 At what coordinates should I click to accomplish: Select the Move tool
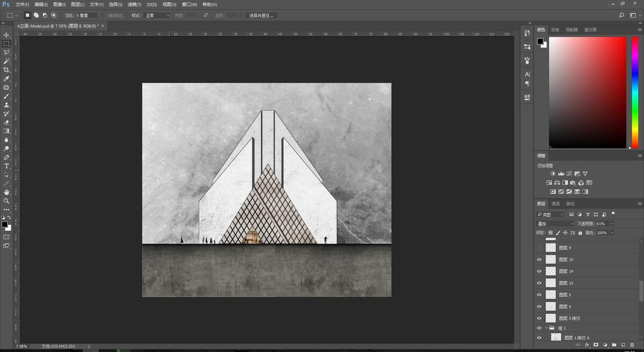pos(6,35)
